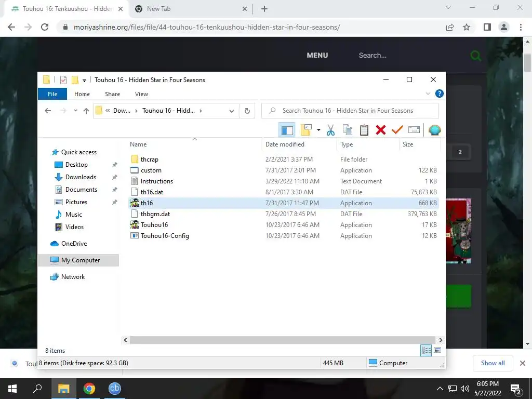Open Windows Start menu

(12, 389)
